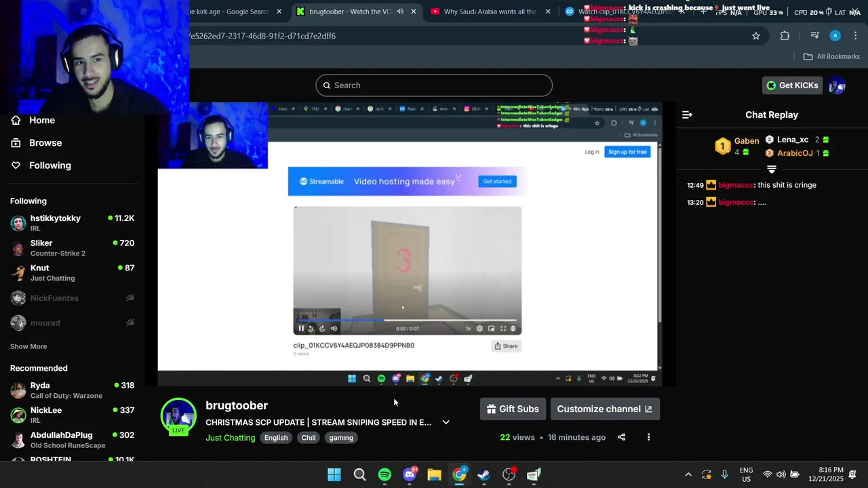Open the volume tray icon
The width and height of the screenshot is (868, 488).
[x=781, y=475]
